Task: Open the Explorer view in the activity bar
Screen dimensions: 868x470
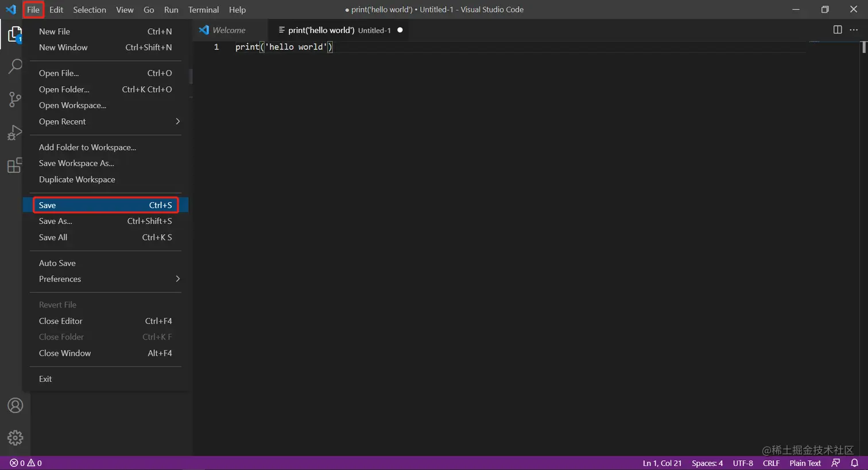Action: point(15,34)
